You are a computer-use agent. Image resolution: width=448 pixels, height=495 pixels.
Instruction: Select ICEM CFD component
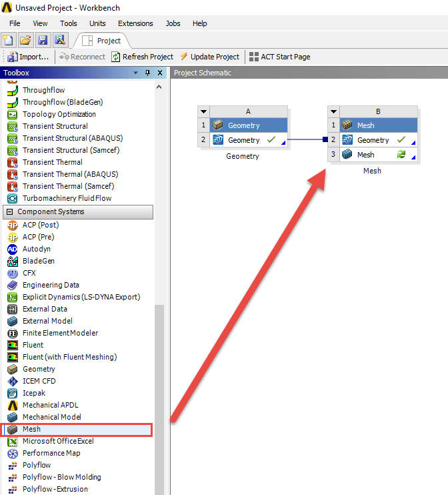pyautogui.click(x=39, y=381)
